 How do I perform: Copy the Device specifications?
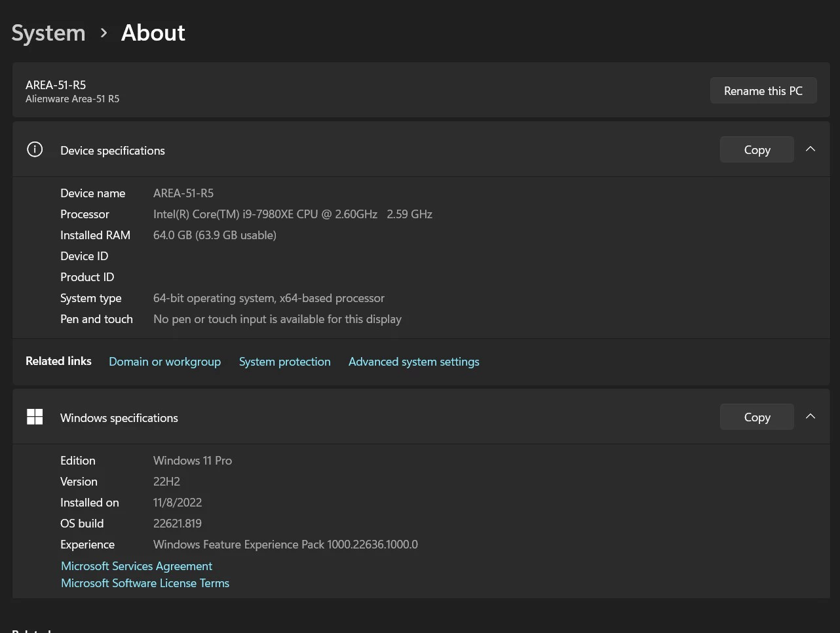(x=757, y=150)
